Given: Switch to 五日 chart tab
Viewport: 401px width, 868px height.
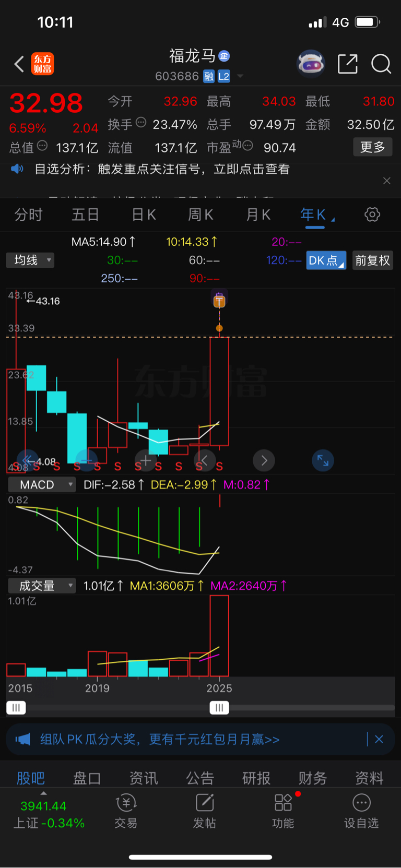Looking at the screenshot, I should pos(85,215).
